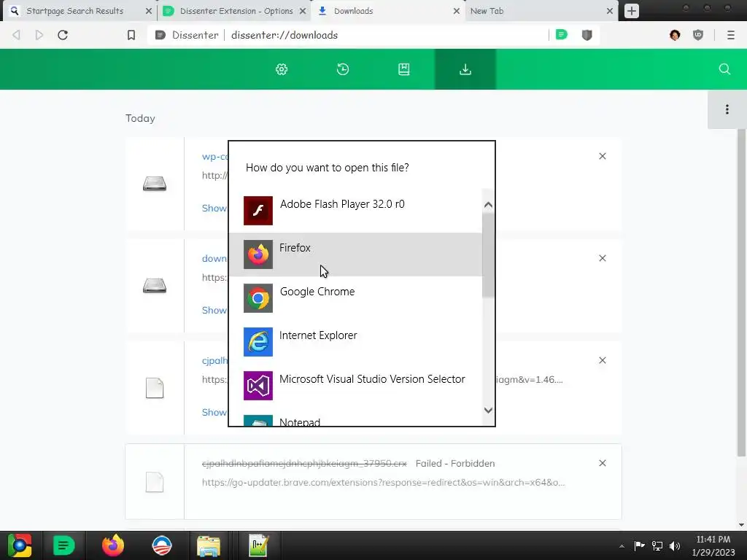Open the uBlock Origin extension icon
Image resolution: width=747 pixels, height=560 pixels.
pos(698,35)
